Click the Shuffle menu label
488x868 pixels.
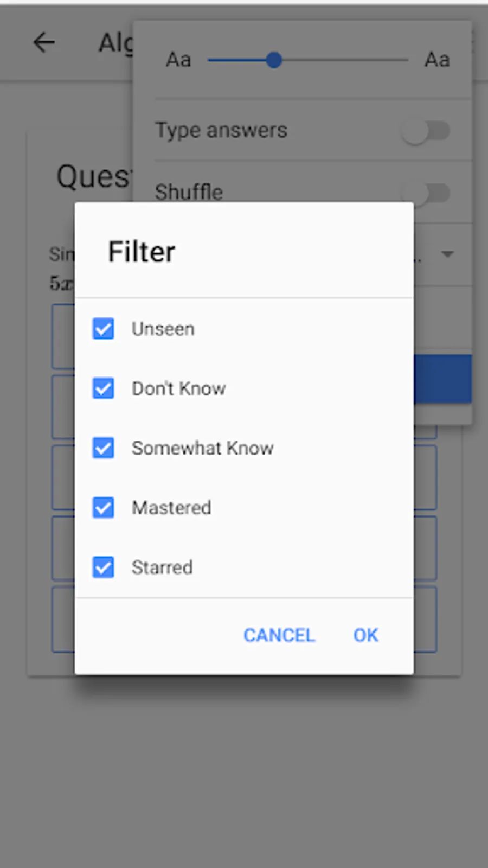tap(189, 192)
